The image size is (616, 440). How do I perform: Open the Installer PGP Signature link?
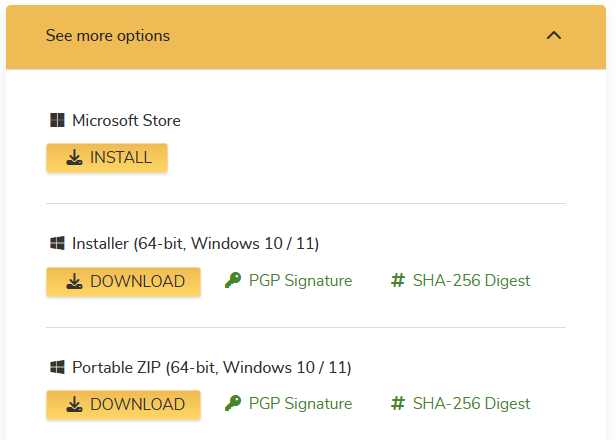tap(300, 281)
